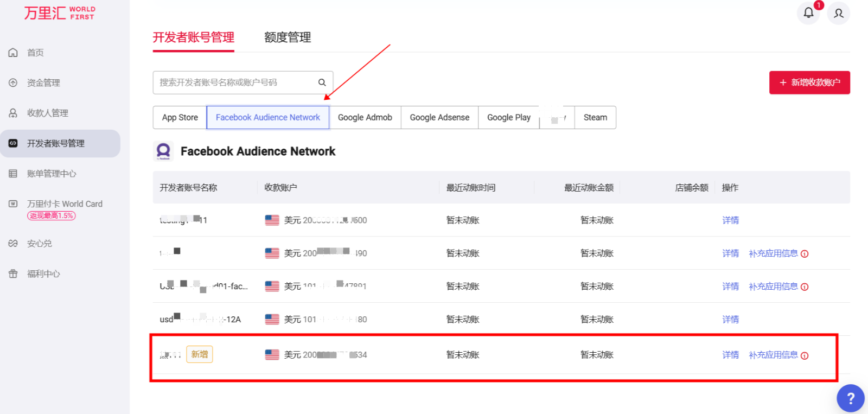Select the App Store platform tab

pos(180,118)
